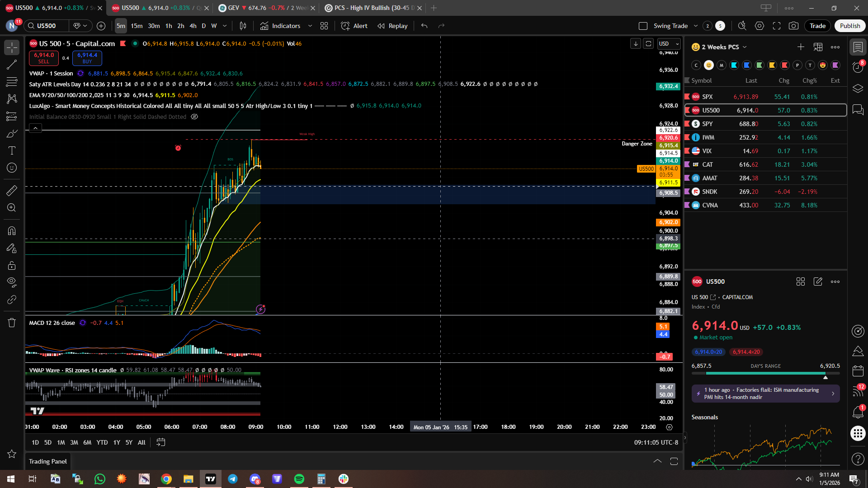868x488 pixels.
Task: Toggle hide all drawings eye icon
Action: (12, 282)
